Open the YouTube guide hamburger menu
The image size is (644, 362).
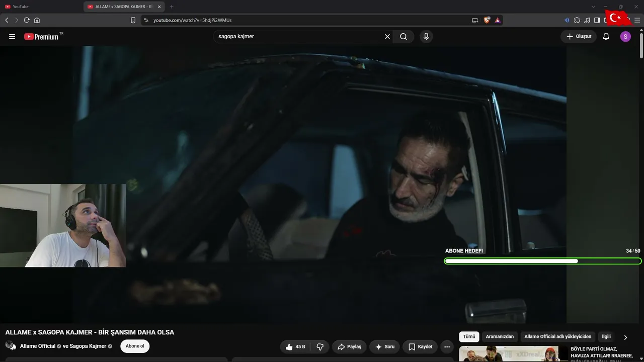(12, 37)
